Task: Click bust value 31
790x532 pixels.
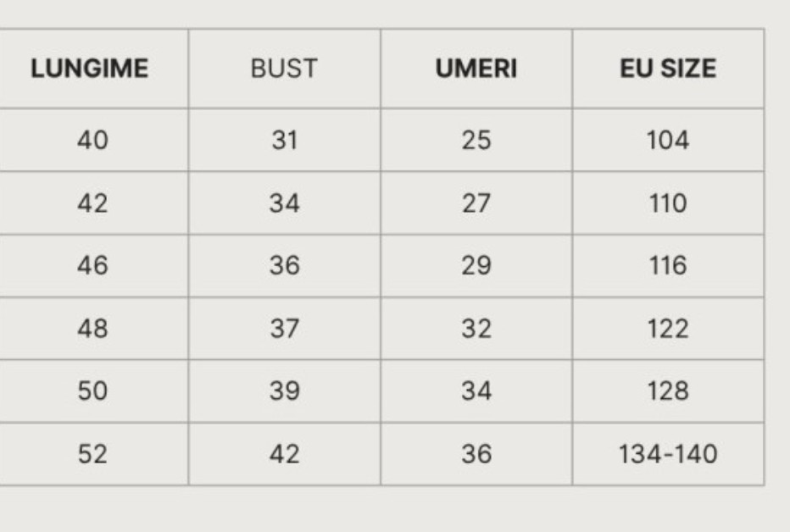Action: 285,140
